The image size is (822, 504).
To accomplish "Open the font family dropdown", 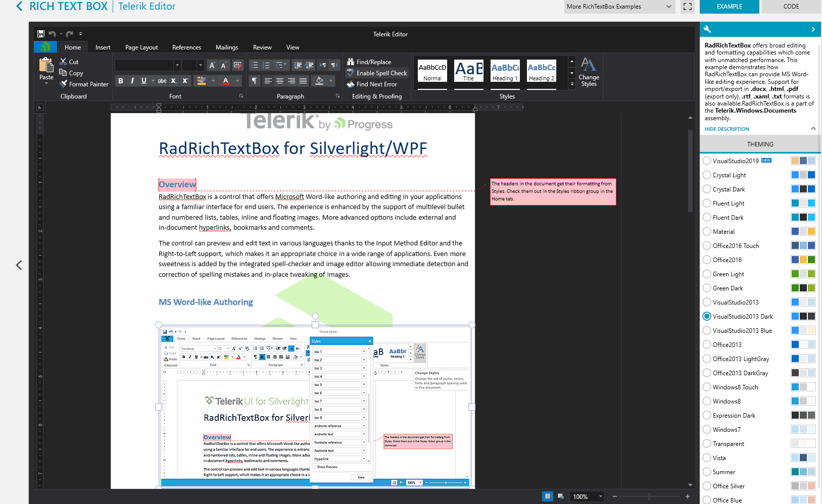I will pos(177,65).
